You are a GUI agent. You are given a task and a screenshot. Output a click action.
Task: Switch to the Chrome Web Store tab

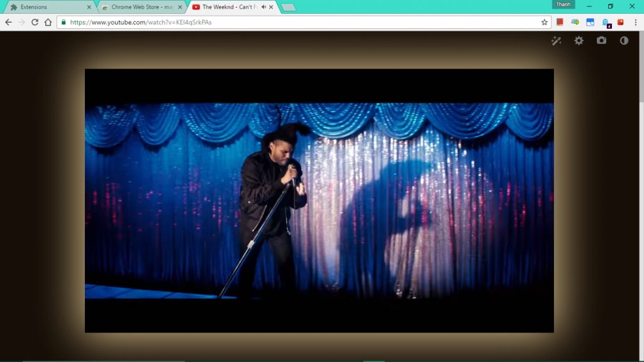(x=142, y=7)
